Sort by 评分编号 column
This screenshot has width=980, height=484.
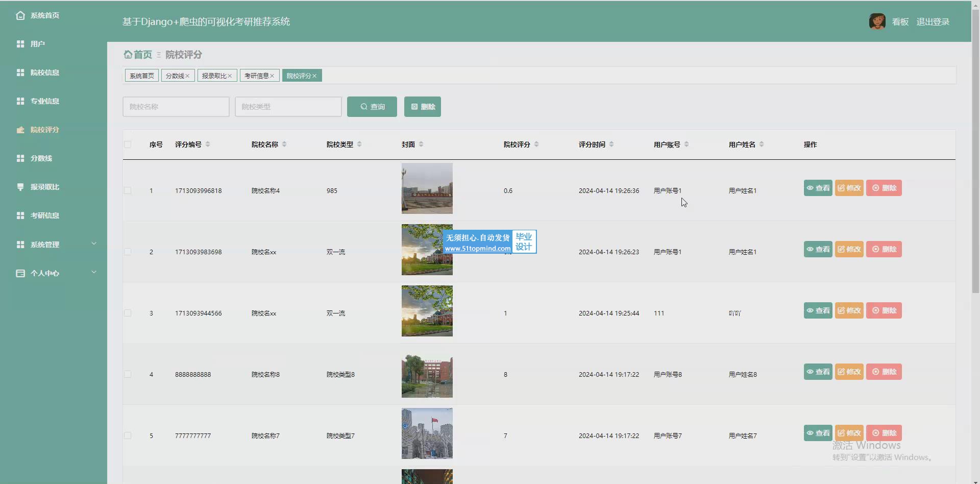[208, 144]
